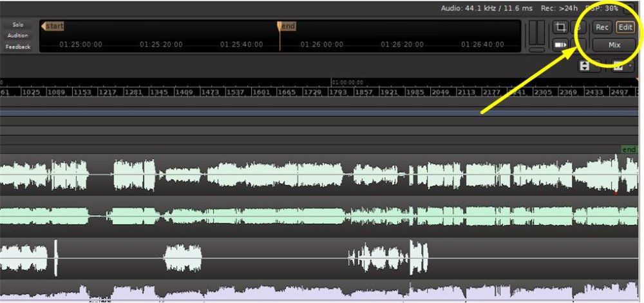Image resolution: width=644 pixels, height=303 pixels.
Task: Toggle the Audition alert indicator
Action: click(x=18, y=35)
